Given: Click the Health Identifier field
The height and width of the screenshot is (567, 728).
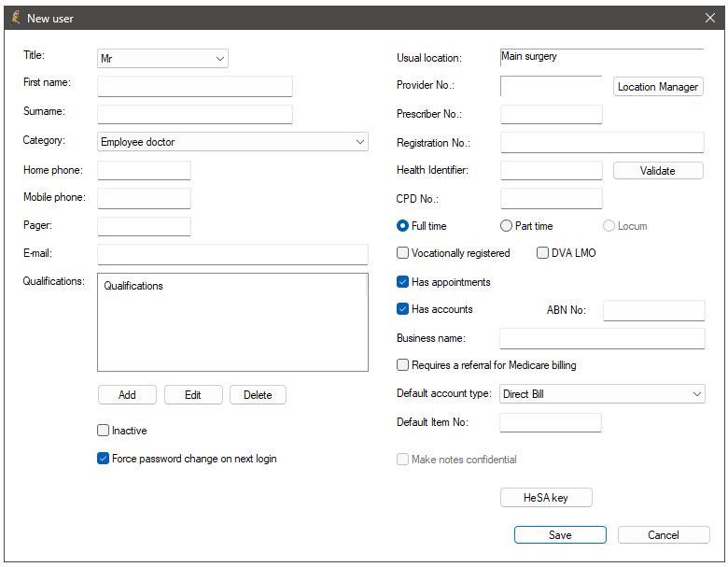Looking at the screenshot, I should tap(551, 171).
